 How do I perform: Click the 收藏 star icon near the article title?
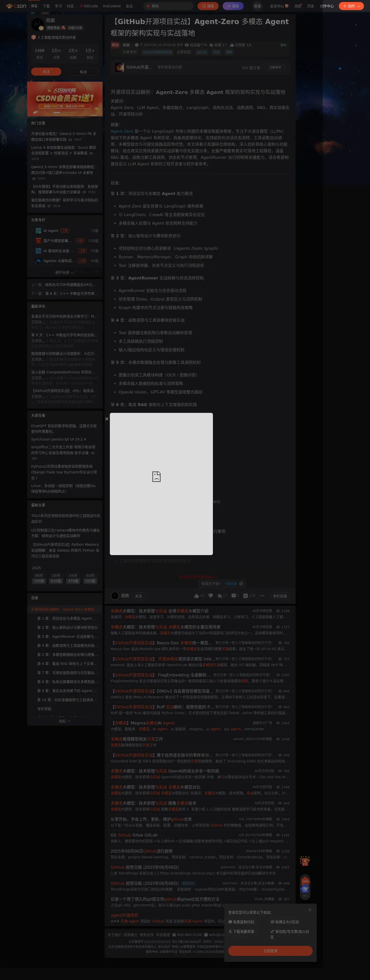[x=211, y=45]
